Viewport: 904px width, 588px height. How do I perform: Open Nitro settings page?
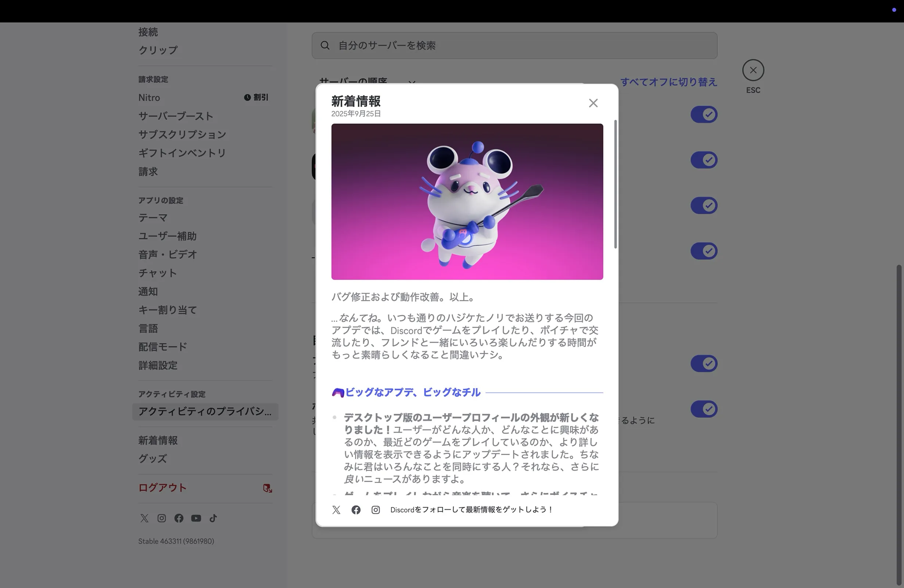point(149,98)
